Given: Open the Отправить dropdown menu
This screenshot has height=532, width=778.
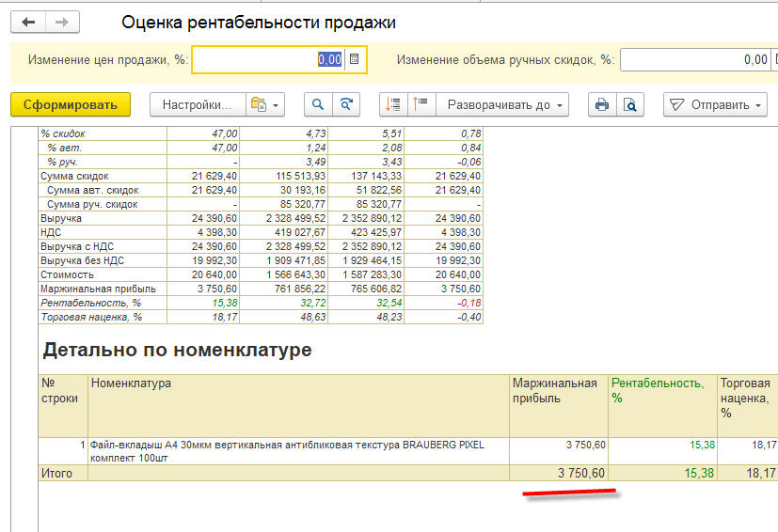Looking at the screenshot, I should pyautogui.click(x=715, y=104).
